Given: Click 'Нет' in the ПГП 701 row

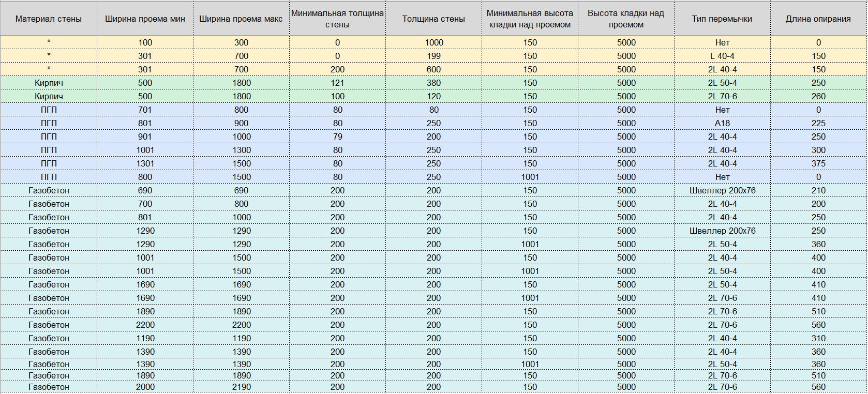Looking at the screenshot, I should pos(722,110).
